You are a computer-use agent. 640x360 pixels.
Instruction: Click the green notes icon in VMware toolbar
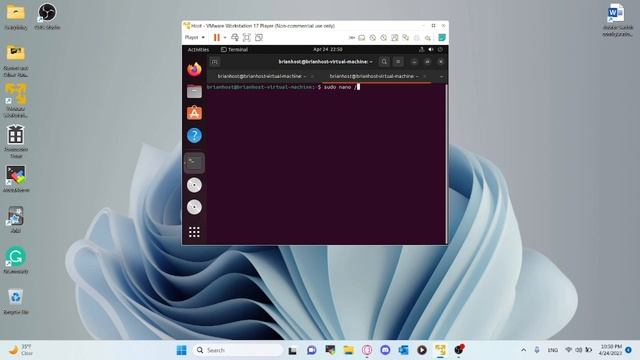pos(442,38)
